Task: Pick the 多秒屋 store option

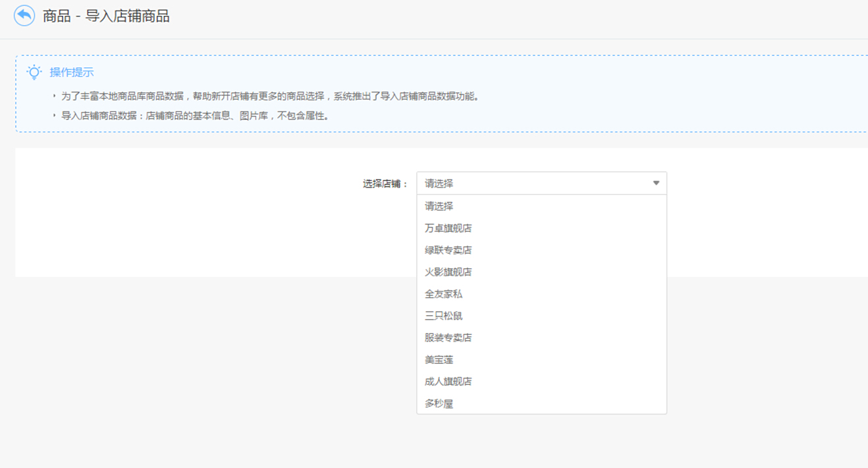Action: tap(541, 403)
